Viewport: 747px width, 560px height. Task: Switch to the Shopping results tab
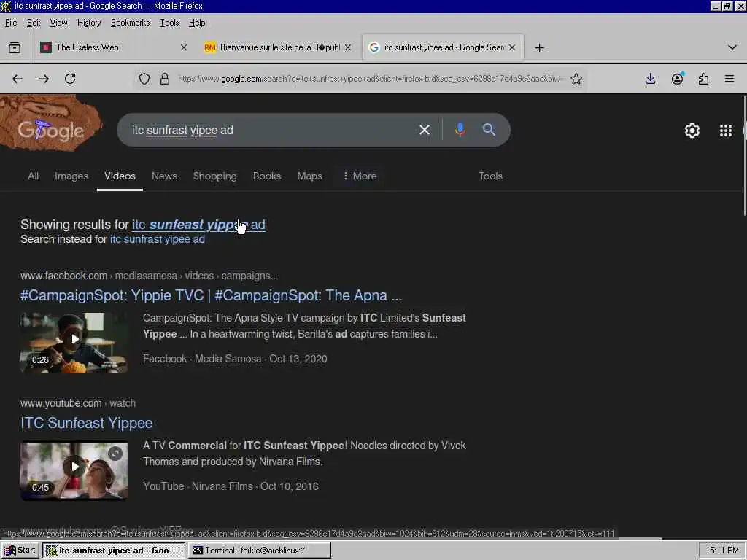click(215, 176)
